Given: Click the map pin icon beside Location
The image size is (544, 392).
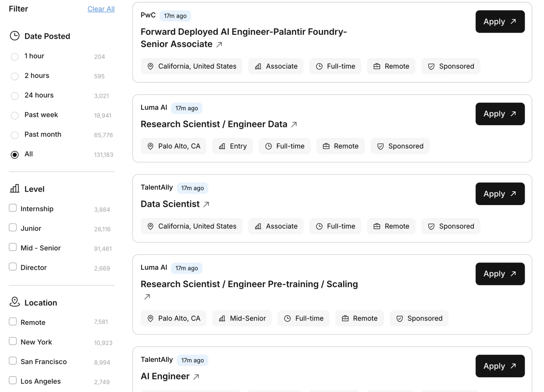Looking at the screenshot, I should 15,302.
